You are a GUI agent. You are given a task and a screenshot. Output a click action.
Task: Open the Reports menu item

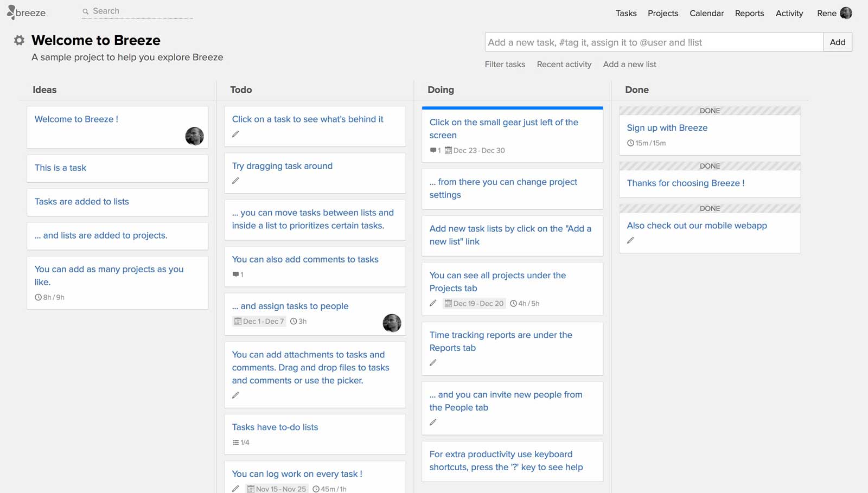click(749, 13)
